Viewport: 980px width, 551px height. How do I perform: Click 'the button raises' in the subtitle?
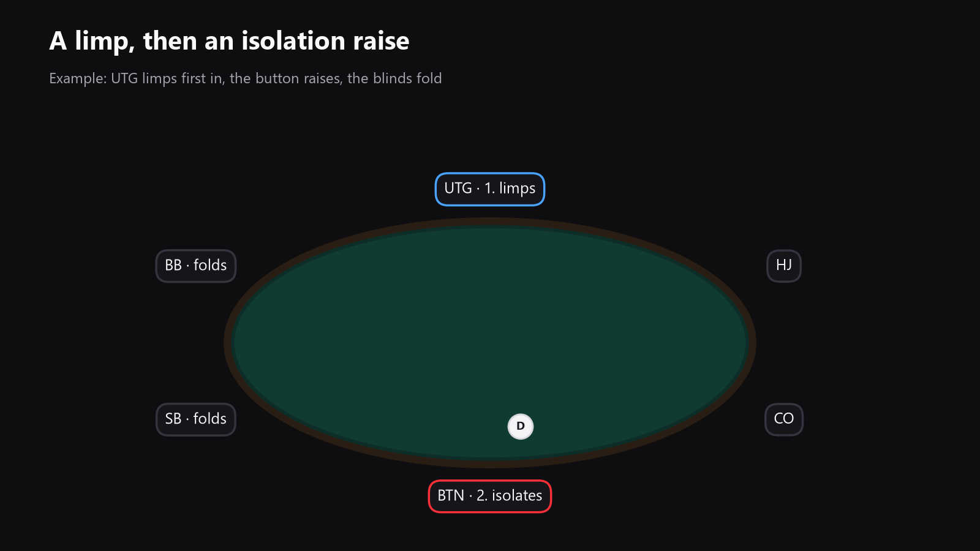pyautogui.click(x=285, y=79)
